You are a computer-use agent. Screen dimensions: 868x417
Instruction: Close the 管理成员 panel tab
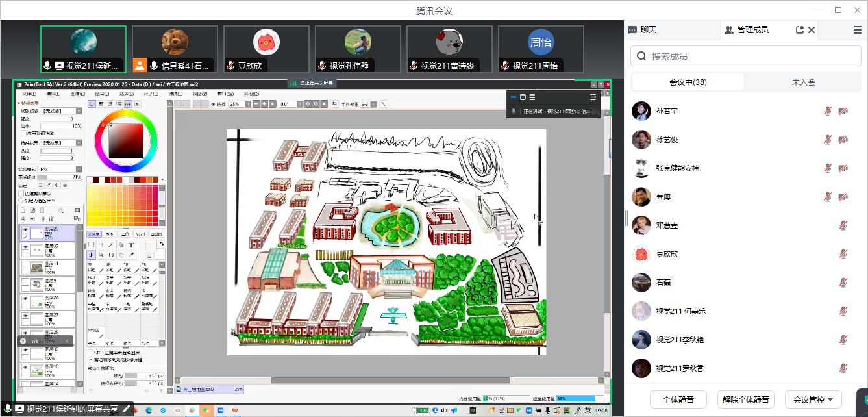[x=812, y=30]
